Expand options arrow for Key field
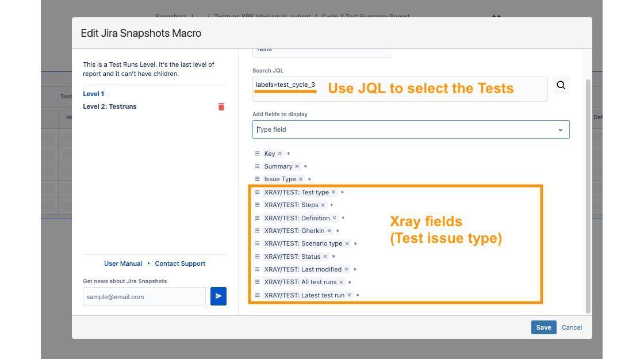The image size is (644, 359). [288, 154]
